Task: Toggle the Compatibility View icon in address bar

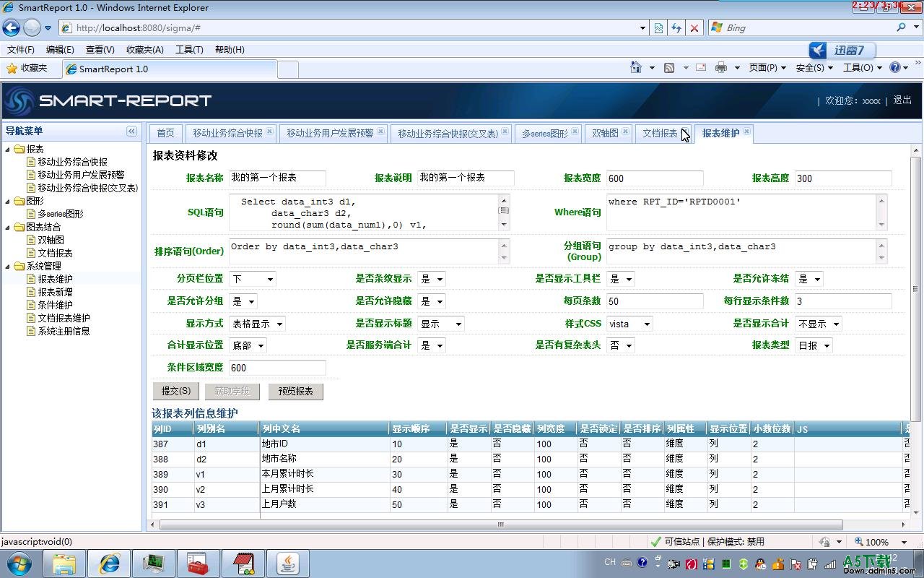Action: (x=658, y=27)
